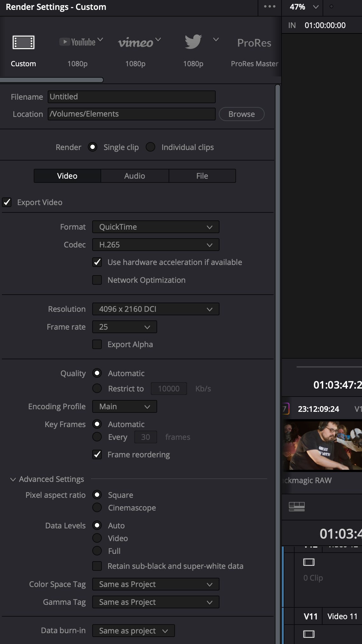Click the Browse button
This screenshot has width=362, height=644.
pos(242,114)
